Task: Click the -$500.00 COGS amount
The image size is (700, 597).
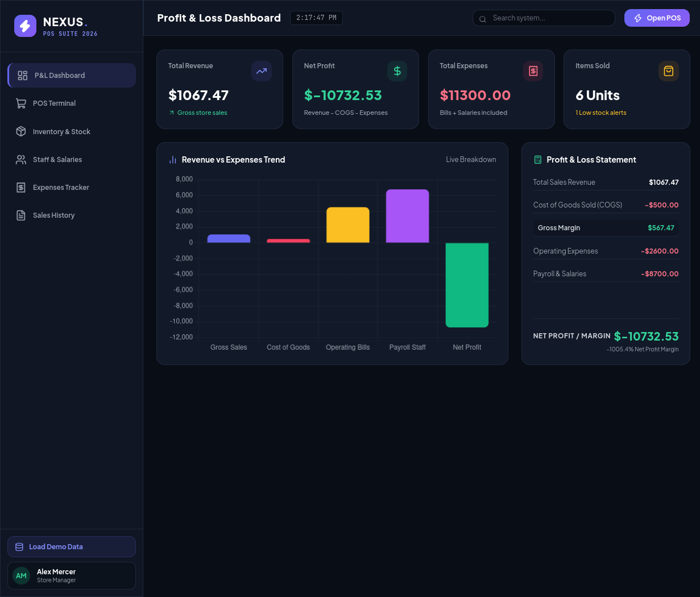Action: pyautogui.click(x=662, y=205)
